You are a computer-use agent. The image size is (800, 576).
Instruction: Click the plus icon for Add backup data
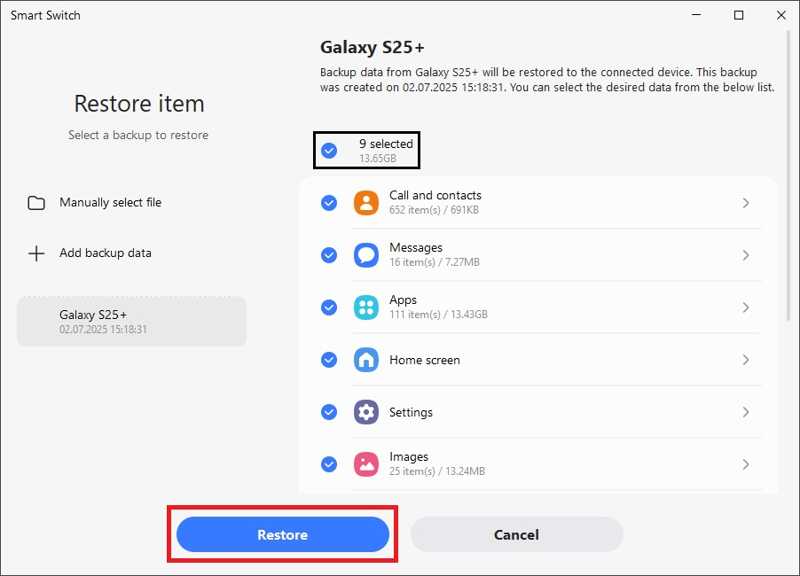click(36, 253)
